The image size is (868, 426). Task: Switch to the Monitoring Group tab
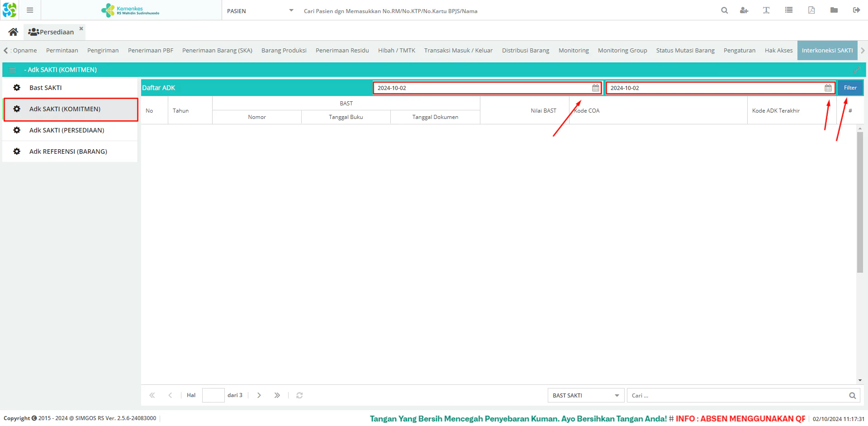(622, 51)
